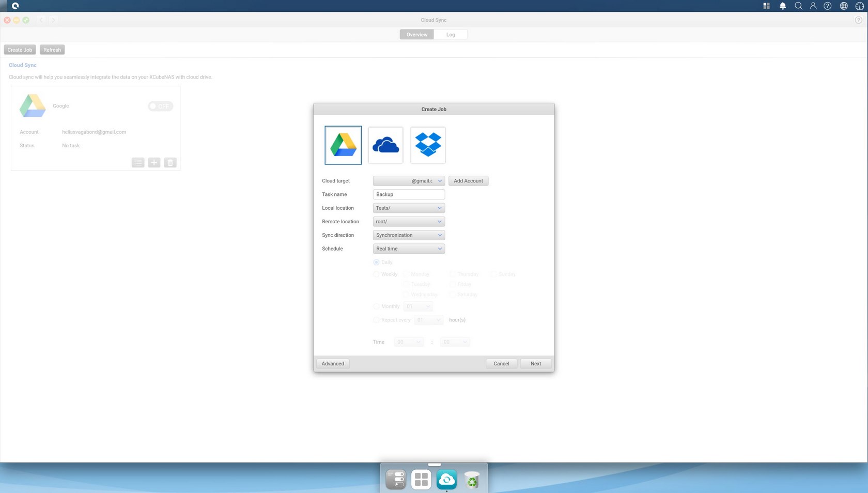Open the Time minute dropdown
The image size is (868, 493).
point(455,342)
